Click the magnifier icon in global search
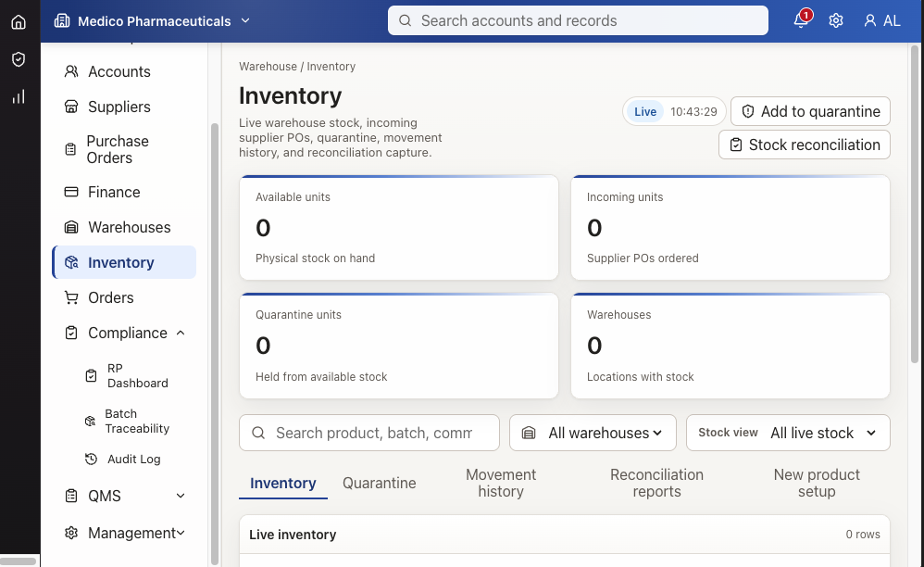This screenshot has height=567, width=924. pos(405,20)
